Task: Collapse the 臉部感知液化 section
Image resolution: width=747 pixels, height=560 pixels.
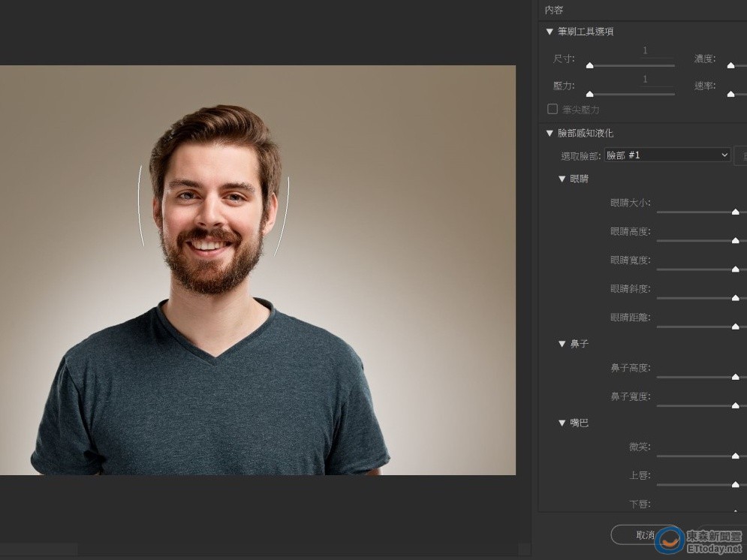Action: [x=550, y=133]
